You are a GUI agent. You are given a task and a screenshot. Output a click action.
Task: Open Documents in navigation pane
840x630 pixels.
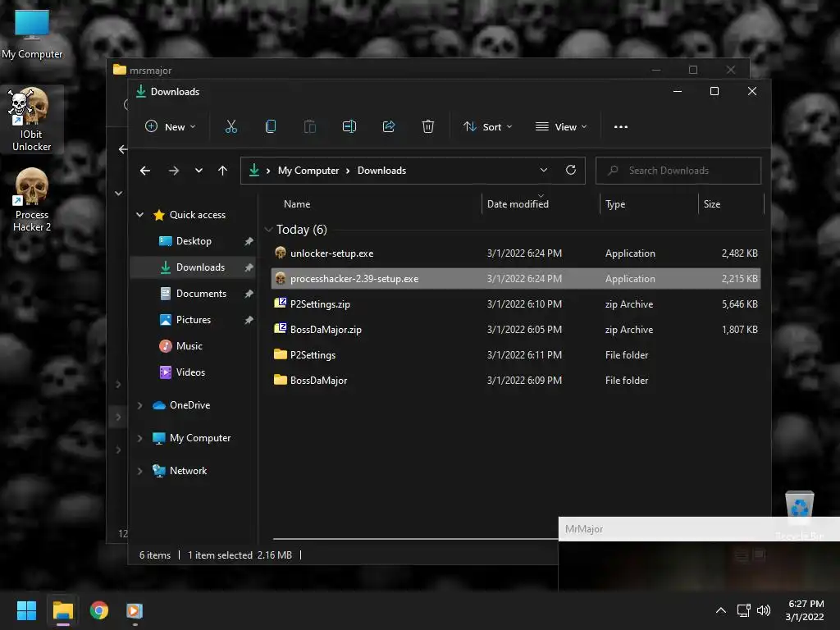[194, 294]
